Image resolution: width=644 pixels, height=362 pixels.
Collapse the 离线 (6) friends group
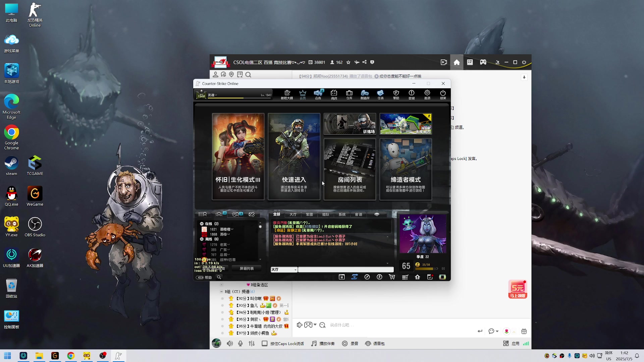(x=202, y=239)
